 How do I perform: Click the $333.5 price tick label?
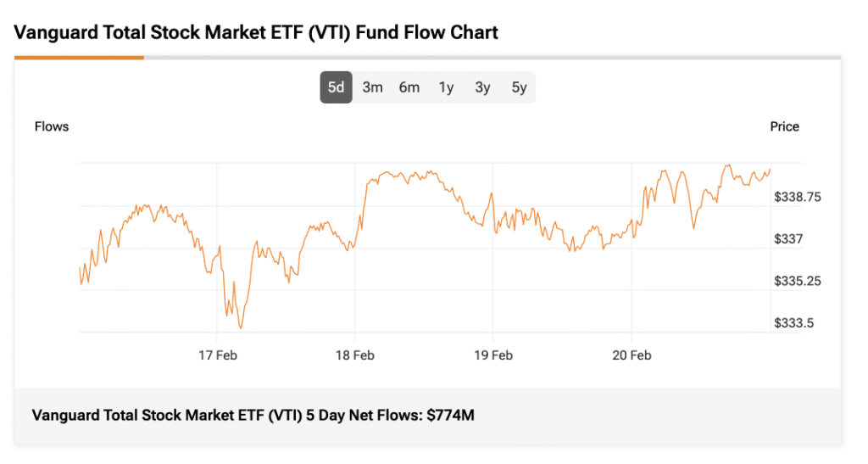(794, 323)
